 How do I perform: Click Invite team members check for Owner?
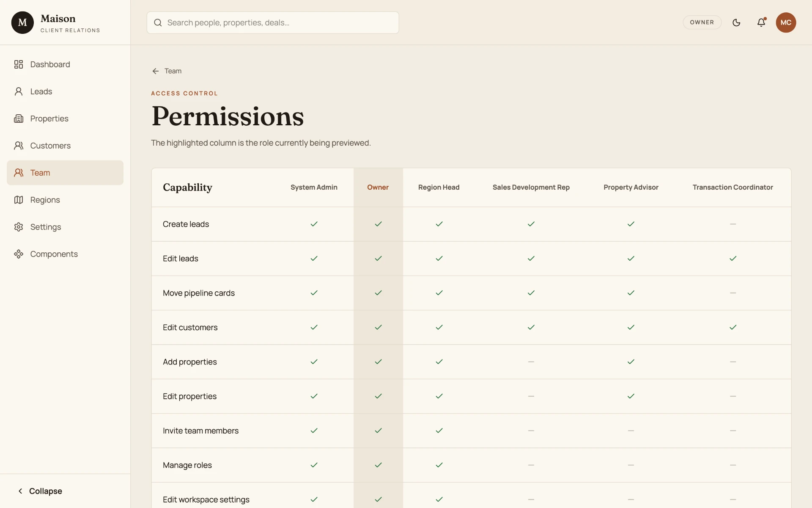point(378,431)
